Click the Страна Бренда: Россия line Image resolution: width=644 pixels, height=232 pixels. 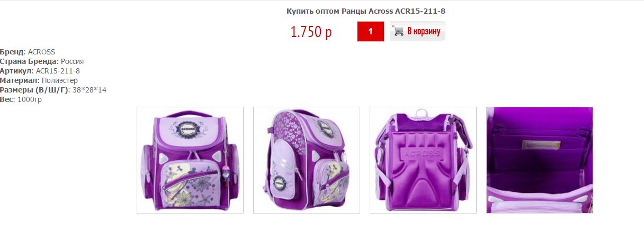42,61
